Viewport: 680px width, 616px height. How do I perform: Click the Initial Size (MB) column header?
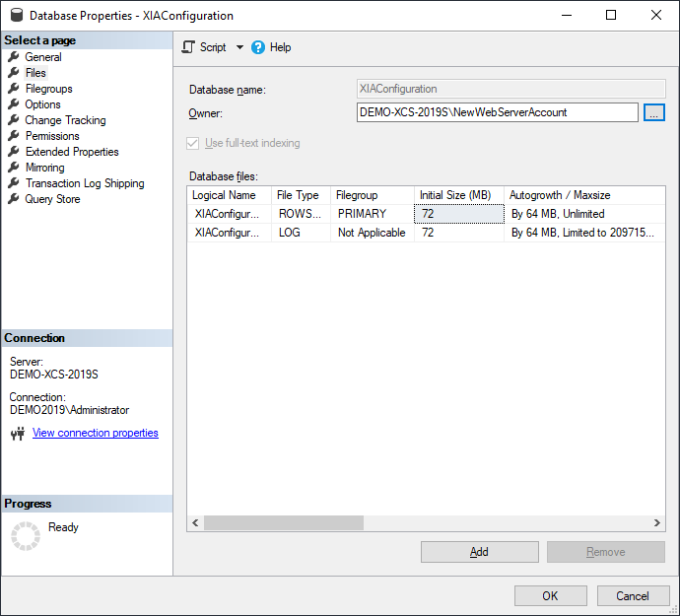(459, 195)
